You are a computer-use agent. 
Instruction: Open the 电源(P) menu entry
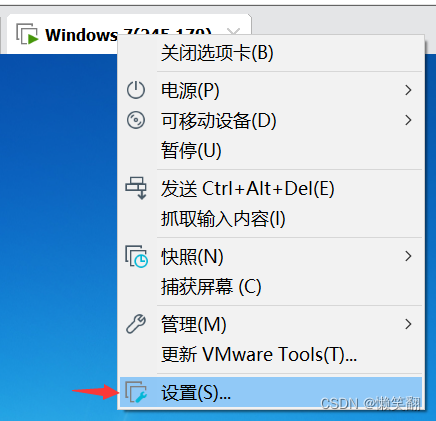pyautogui.click(x=271, y=90)
